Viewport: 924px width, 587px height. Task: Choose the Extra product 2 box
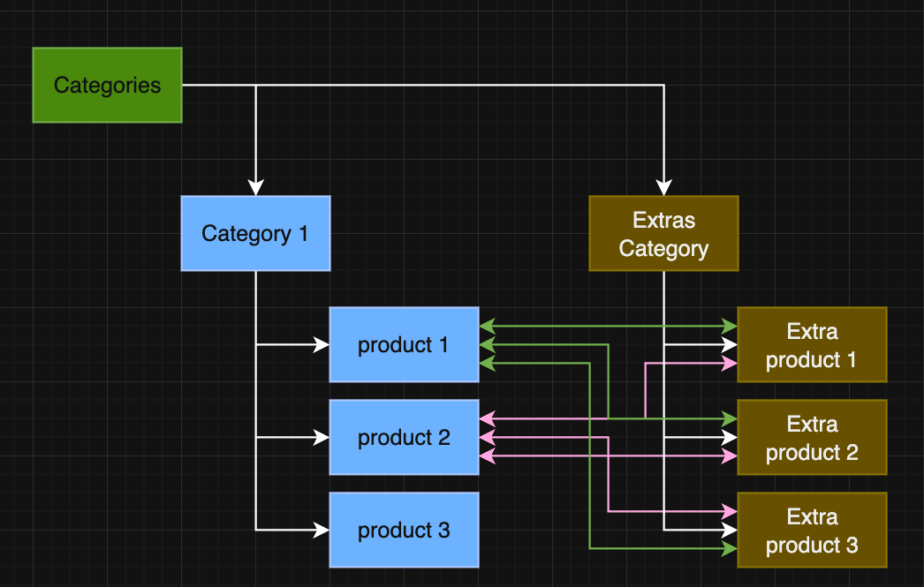pyautogui.click(x=811, y=437)
